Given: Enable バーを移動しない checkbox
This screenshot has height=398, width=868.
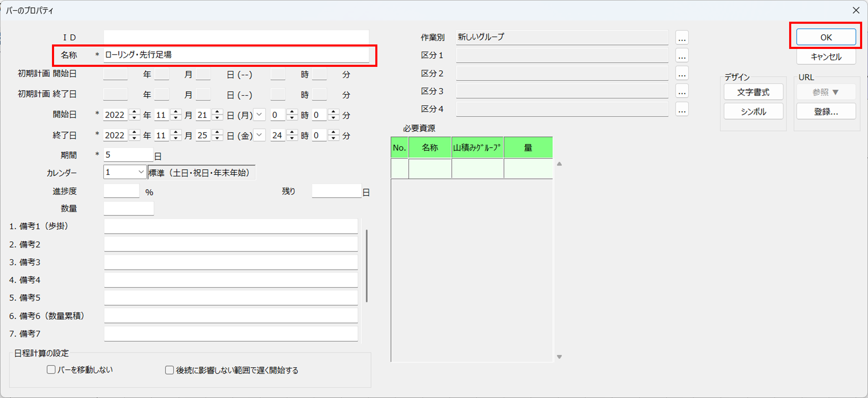Looking at the screenshot, I should (51, 370).
